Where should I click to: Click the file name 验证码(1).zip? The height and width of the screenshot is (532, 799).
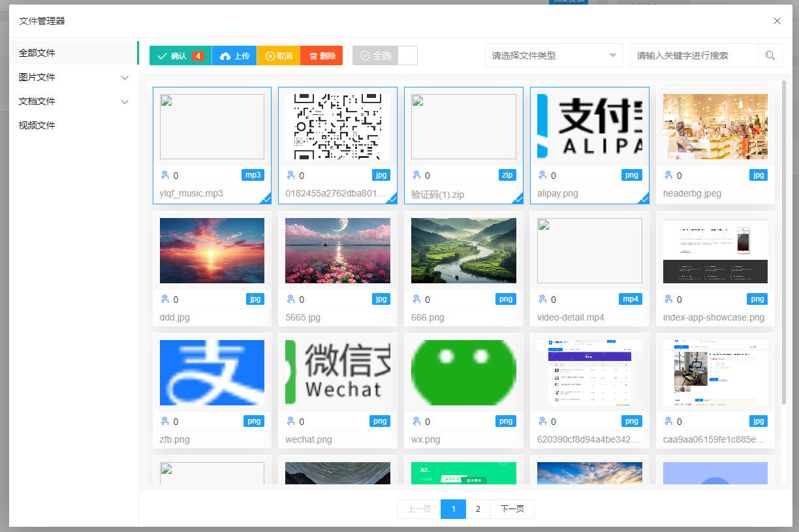point(437,195)
